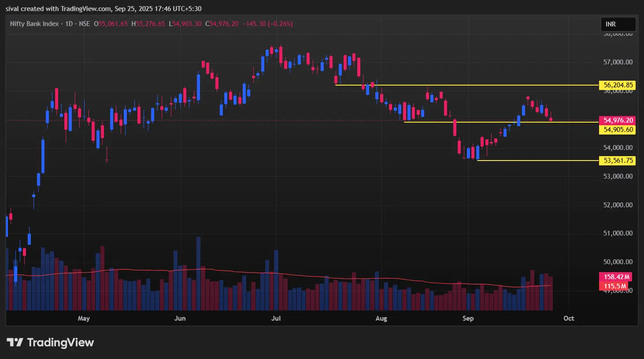Click the Aug label on time axis
Image resolution: width=644 pixels, height=359 pixels.
[381, 318]
